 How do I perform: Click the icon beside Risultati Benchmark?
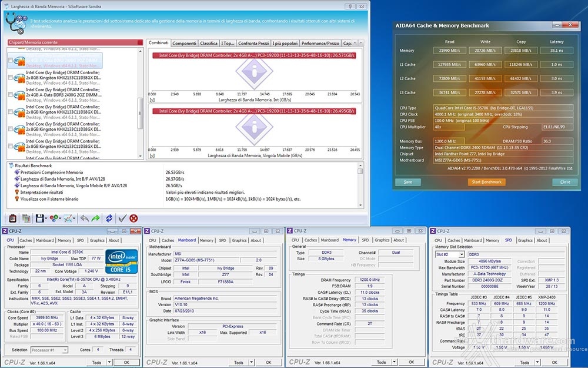click(11, 165)
